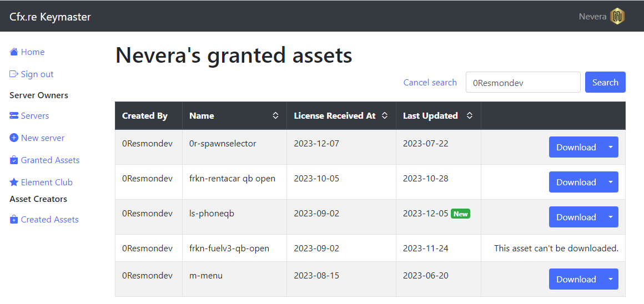This screenshot has height=304, width=644.
Task: Click the Sign out door icon
Action: tap(14, 74)
